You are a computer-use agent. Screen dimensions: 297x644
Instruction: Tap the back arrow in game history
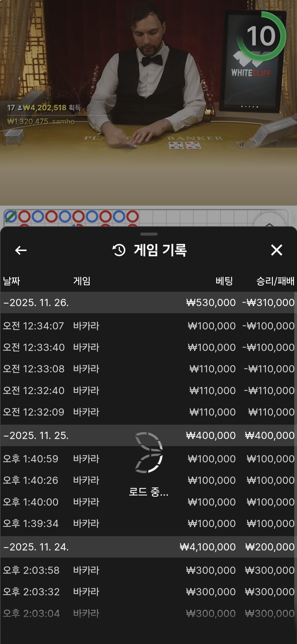pos(21,250)
